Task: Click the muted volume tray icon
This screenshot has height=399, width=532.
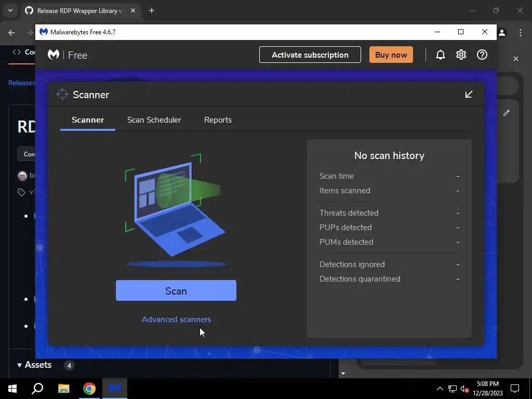Action: pos(464,389)
